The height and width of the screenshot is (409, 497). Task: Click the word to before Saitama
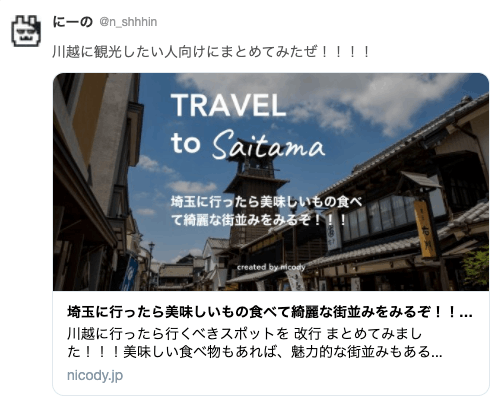[x=185, y=144]
